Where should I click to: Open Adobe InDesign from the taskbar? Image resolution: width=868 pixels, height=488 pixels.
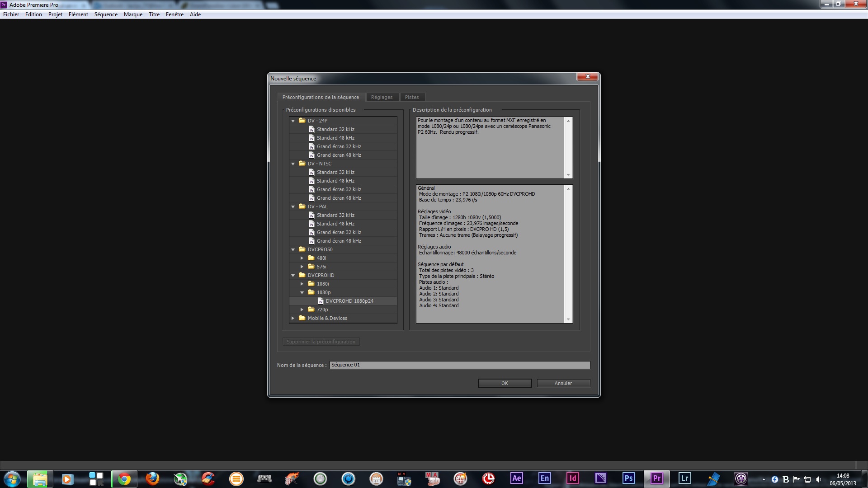572,479
